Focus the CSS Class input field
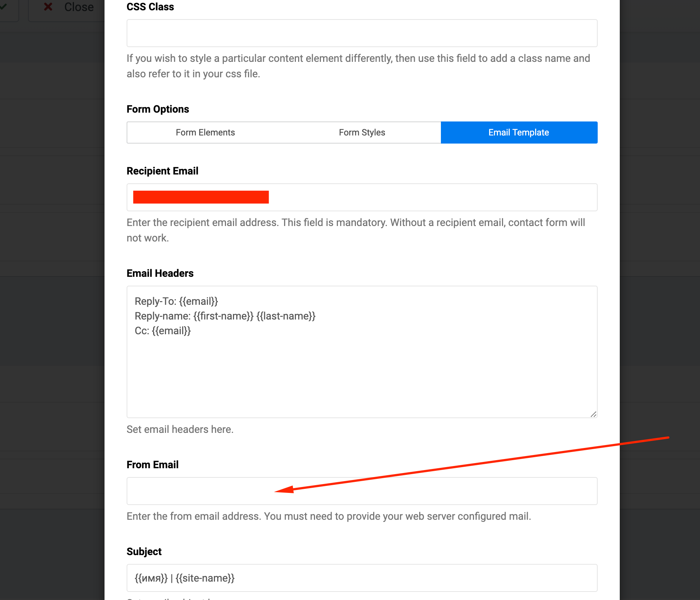Viewport: 700px width, 600px height. pyautogui.click(x=362, y=33)
